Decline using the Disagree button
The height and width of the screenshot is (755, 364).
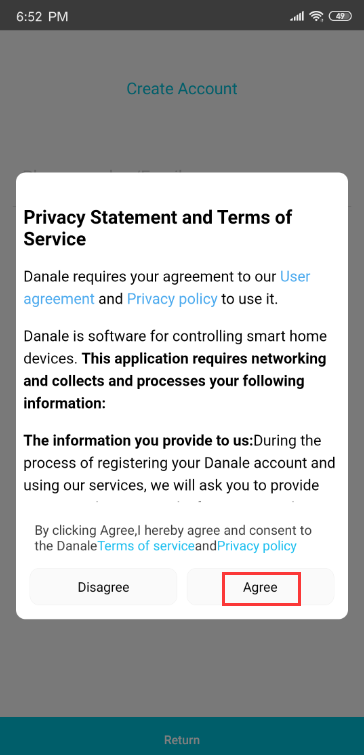tap(104, 587)
